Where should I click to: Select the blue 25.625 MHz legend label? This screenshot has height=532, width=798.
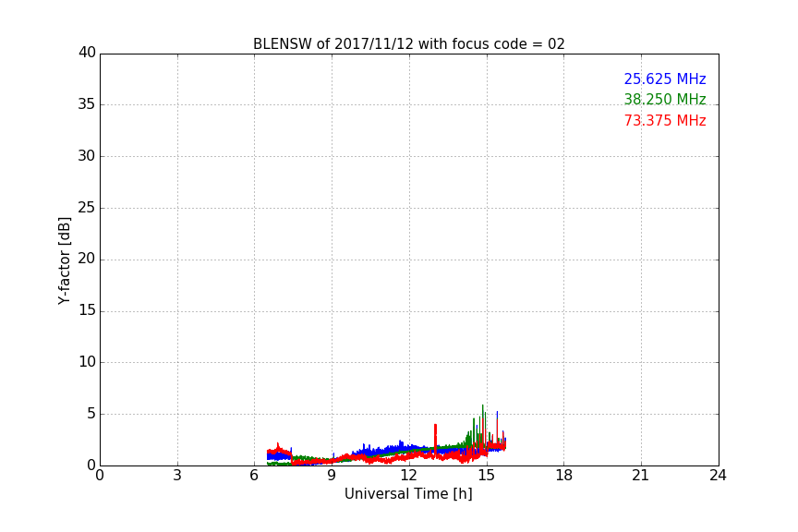click(x=665, y=79)
